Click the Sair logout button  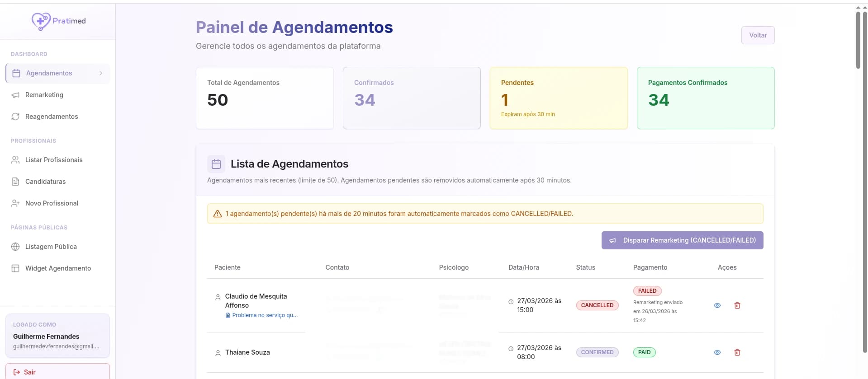coord(57,372)
